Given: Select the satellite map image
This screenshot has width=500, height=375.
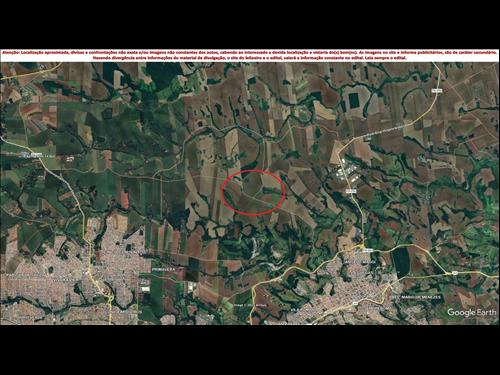Looking at the screenshot, I should coord(250,193).
